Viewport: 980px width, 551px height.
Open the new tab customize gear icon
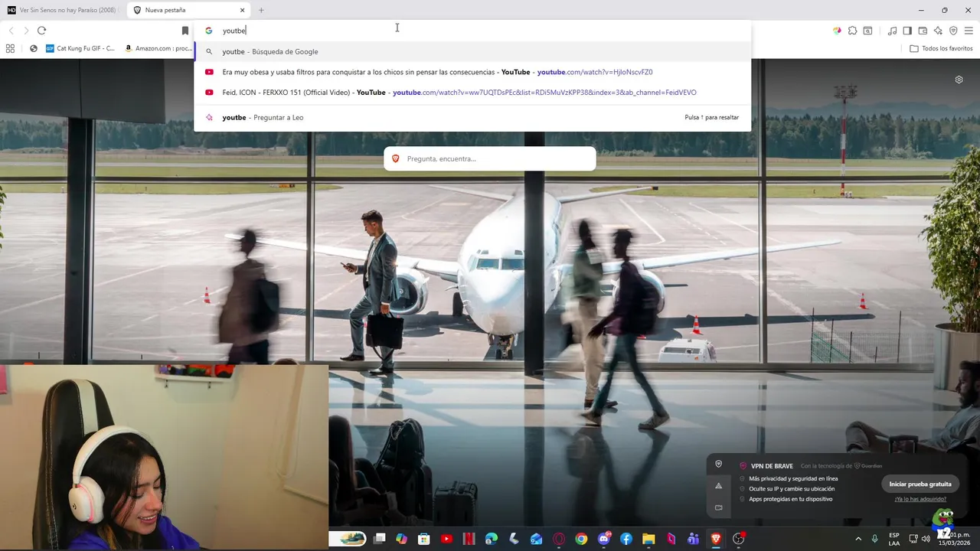point(959,80)
